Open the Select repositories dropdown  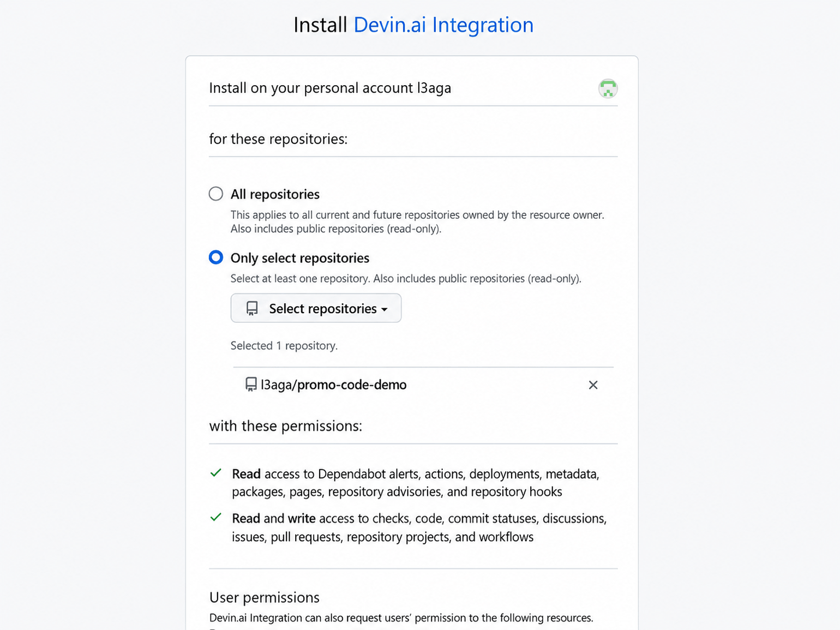click(x=316, y=308)
